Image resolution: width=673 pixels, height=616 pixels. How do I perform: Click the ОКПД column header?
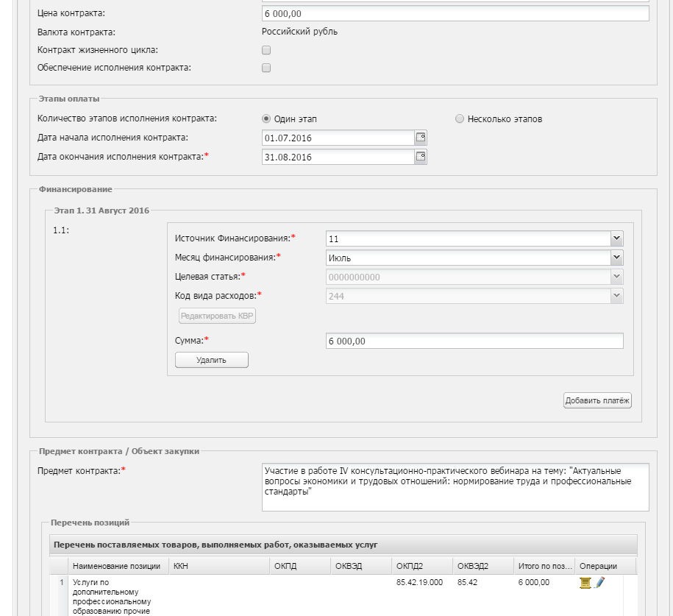pos(300,566)
